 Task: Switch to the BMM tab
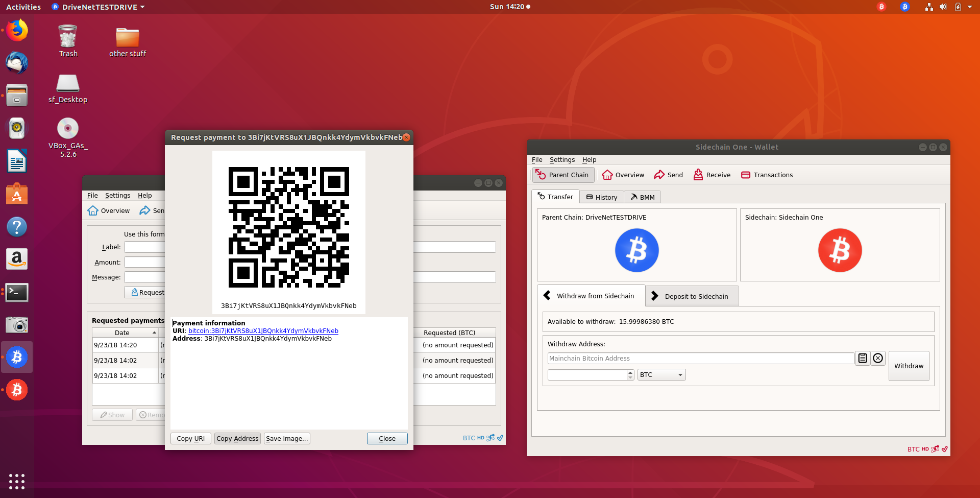[643, 197]
